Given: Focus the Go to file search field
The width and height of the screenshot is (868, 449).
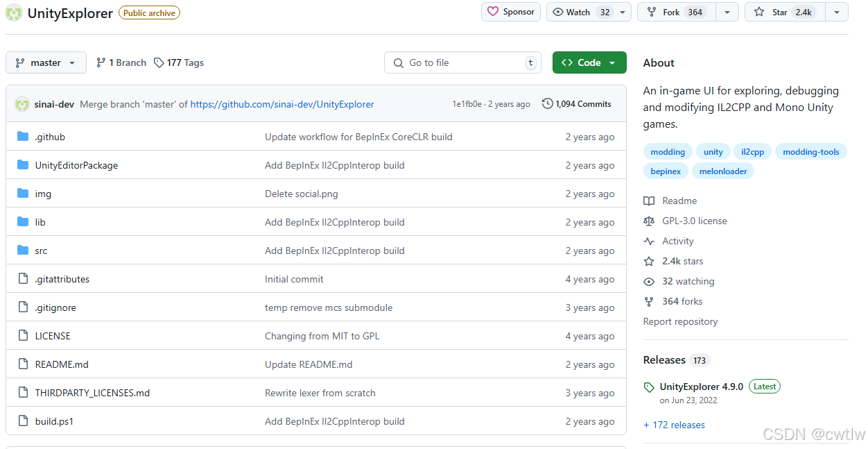Looking at the screenshot, I should (462, 62).
